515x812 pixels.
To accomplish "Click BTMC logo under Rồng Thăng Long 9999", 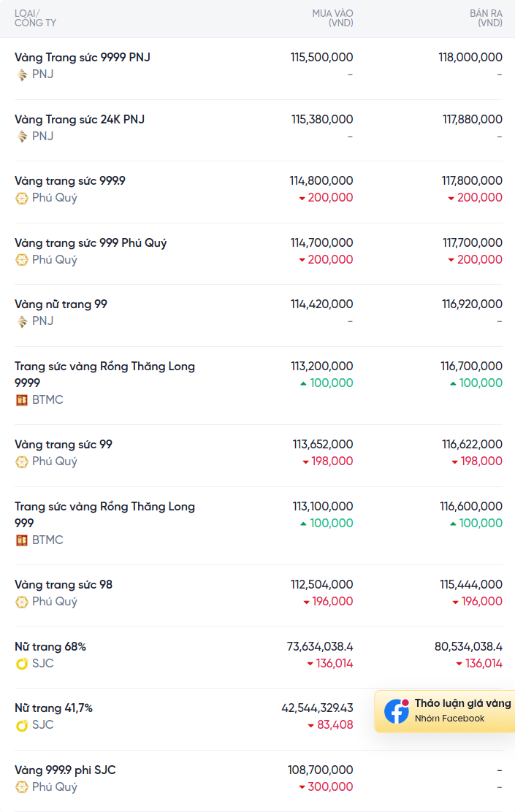I will (x=22, y=400).
